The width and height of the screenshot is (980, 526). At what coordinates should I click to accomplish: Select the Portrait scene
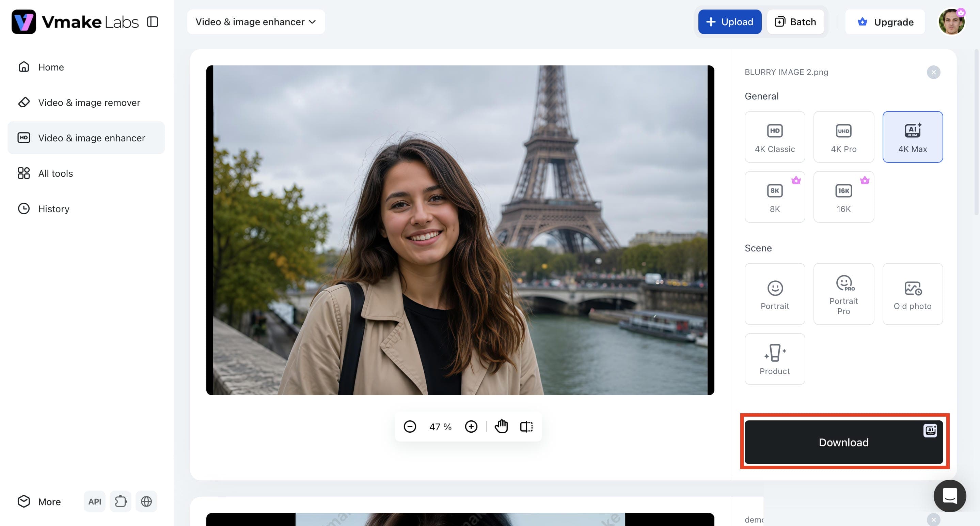tap(775, 294)
